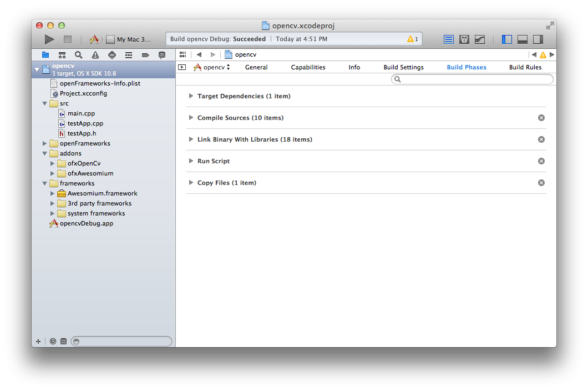Image resolution: width=588 pixels, height=391 pixels.
Task: Open the Find navigator
Action: (78, 55)
